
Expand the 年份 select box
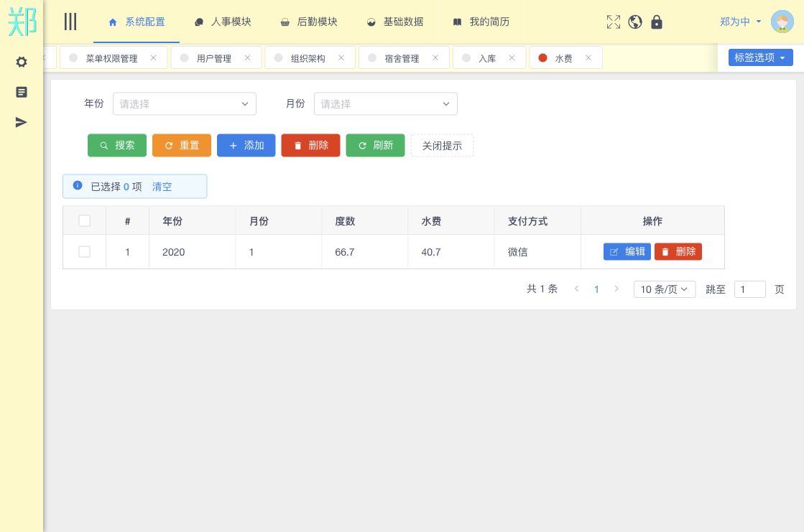[x=185, y=103]
